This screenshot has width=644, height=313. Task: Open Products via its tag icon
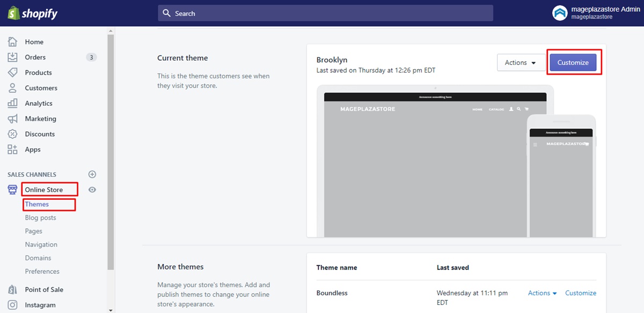12,72
